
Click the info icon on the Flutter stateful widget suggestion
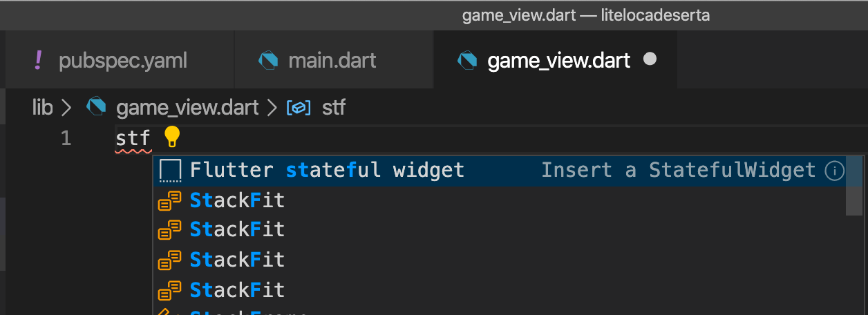(835, 170)
